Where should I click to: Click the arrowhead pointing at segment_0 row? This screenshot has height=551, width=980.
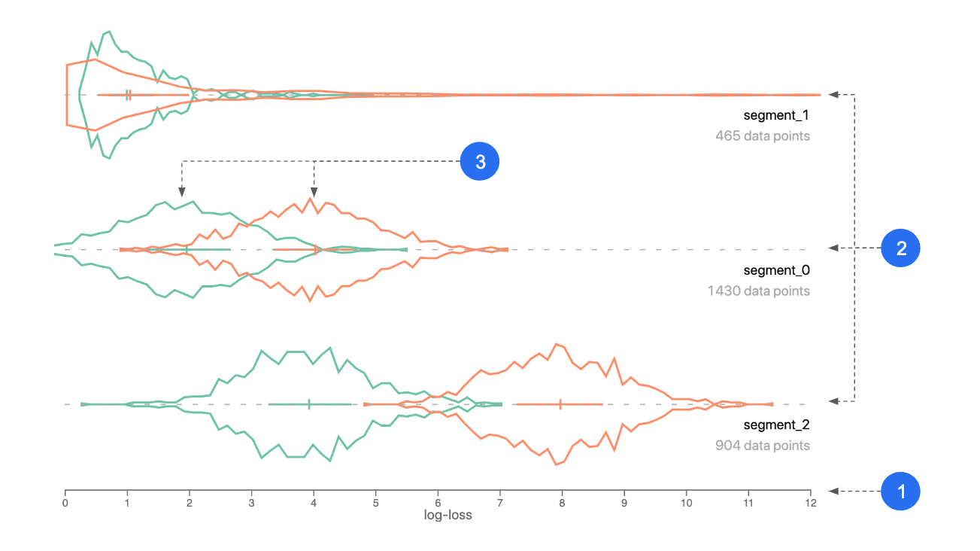point(834,248)
